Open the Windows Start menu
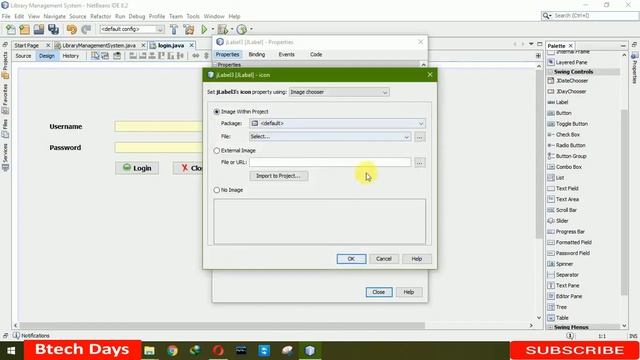This screenshot has width=640, height=360. click(11, 351)
